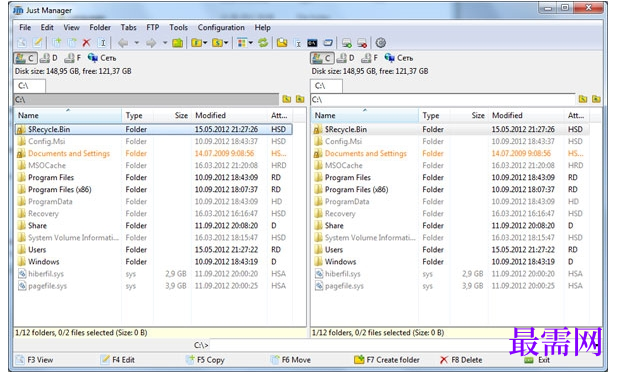Click second folder icon beside right path bar
The height and width of the screenshot is (373, 621).
(x=596, y=99)
